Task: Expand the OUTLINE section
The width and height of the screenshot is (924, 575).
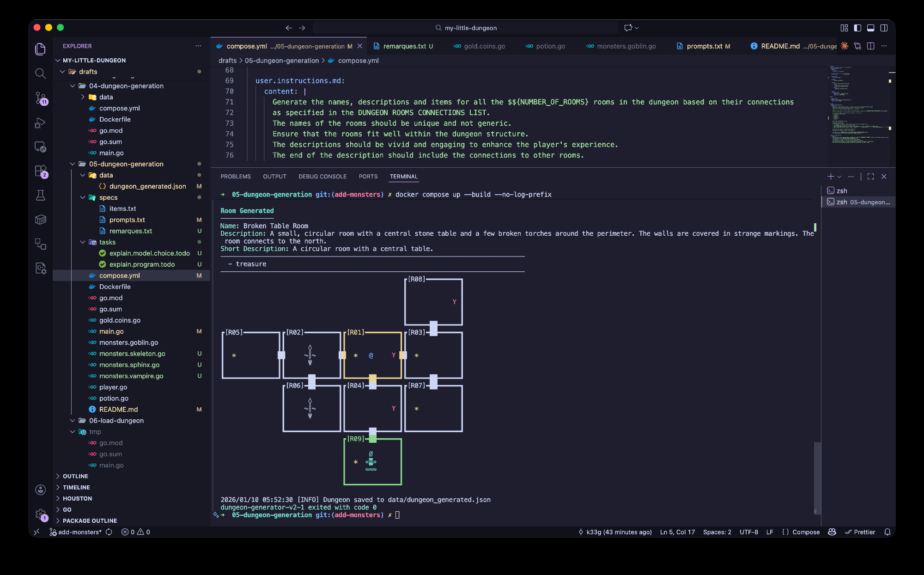Action: point(75,476)
